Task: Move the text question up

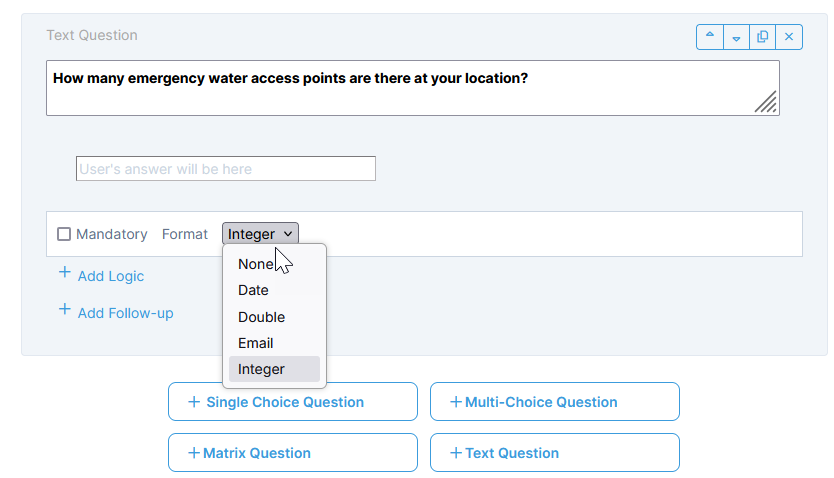Action: 710,37
